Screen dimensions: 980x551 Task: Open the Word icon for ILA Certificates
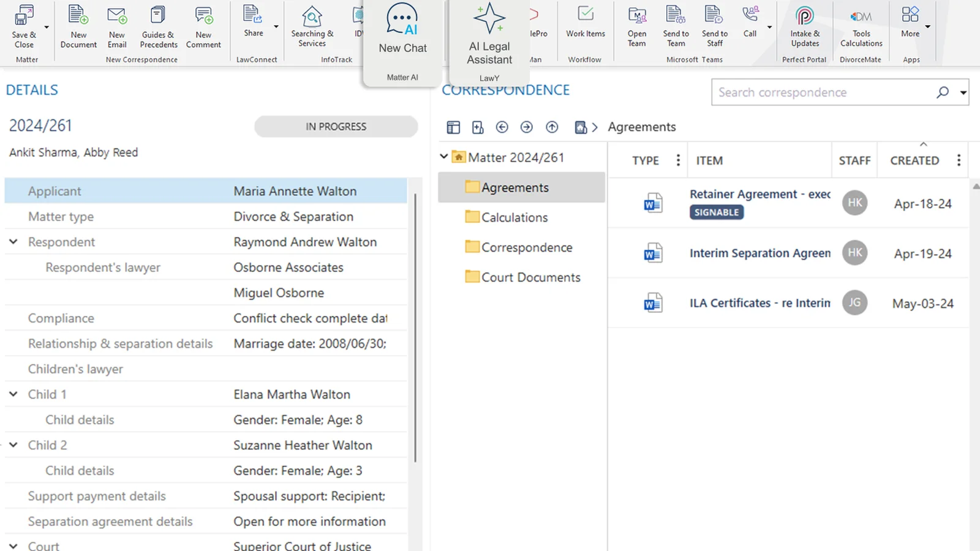pyautogui.click(x=653, y=302)
